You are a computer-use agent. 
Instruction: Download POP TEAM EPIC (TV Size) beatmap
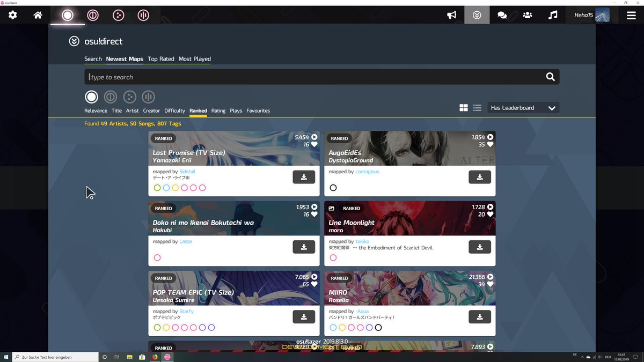pyautogui.click(x=304, y=316)
